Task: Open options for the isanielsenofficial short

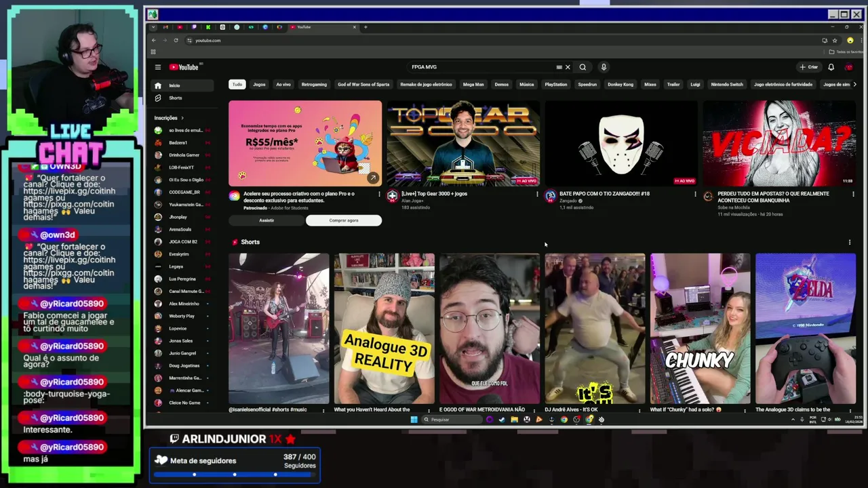Action: click(x=323, y=410)
